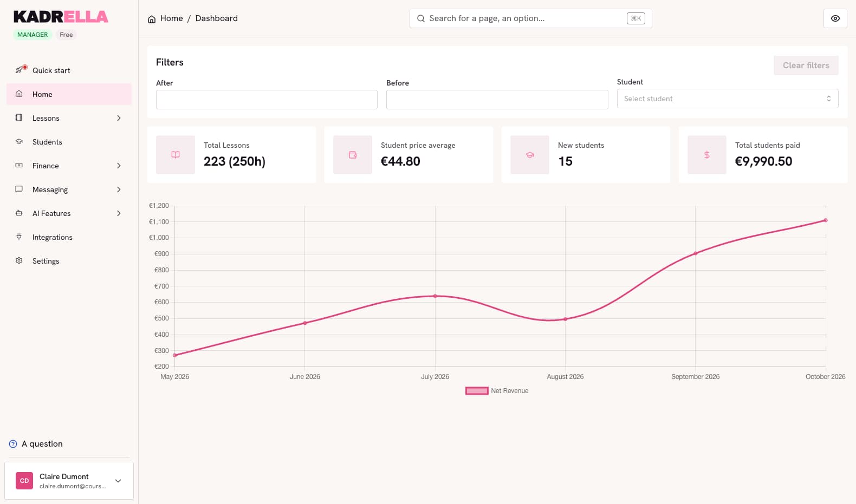Click the Lessons book icon in sidebar
Screen dimensions: 856x504
[19, 117]
